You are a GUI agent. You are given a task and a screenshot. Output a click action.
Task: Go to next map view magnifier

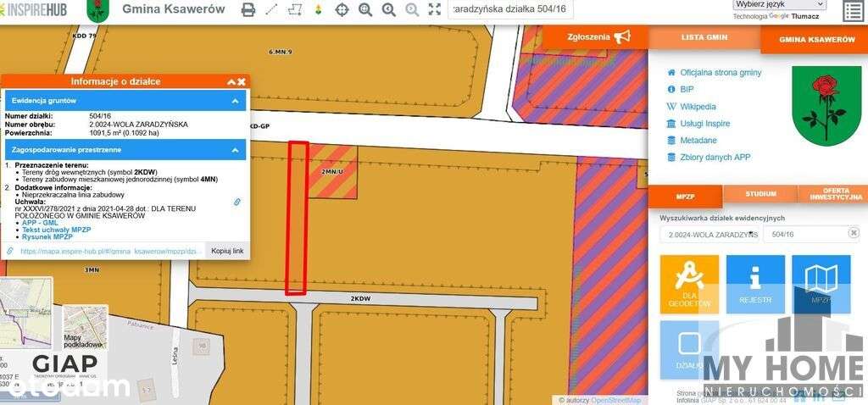click(412, 9)
